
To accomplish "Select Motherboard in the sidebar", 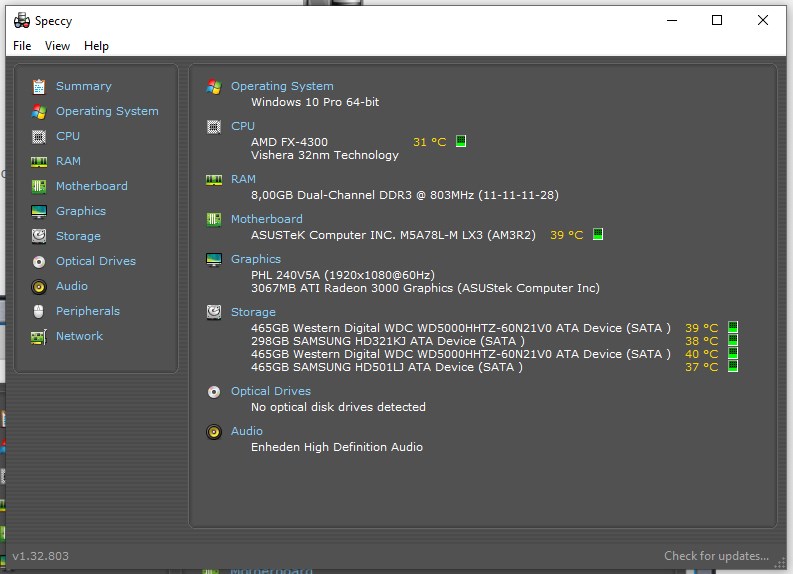I will click(92, 186).
